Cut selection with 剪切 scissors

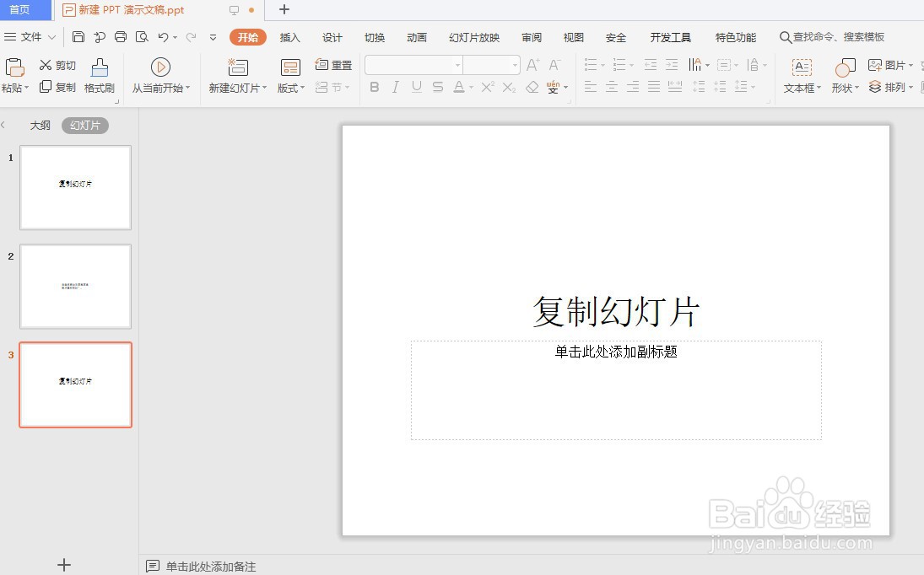(57, 65)
